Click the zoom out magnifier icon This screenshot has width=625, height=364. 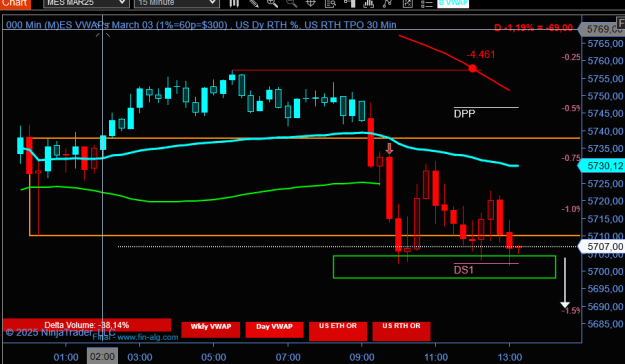click(291, 3)
